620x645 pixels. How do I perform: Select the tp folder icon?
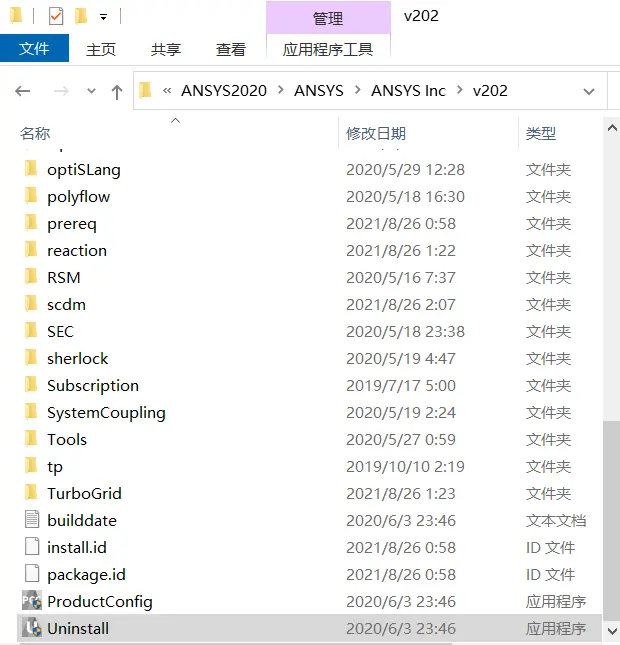[x=31, y=466]
